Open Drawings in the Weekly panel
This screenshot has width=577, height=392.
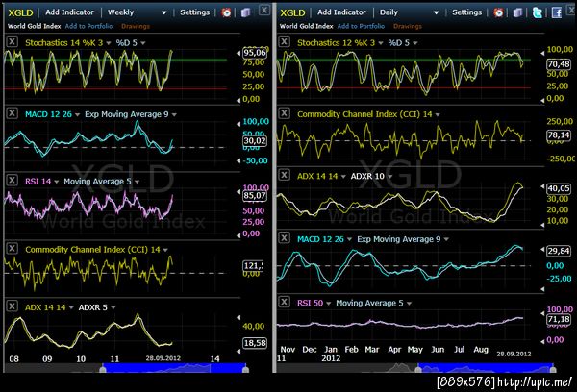click(136, 26)
